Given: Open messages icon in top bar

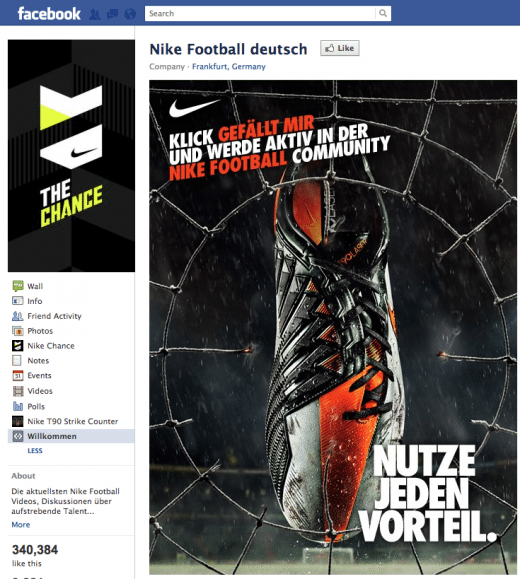Looking at the screenshot, I should [113, 14].
